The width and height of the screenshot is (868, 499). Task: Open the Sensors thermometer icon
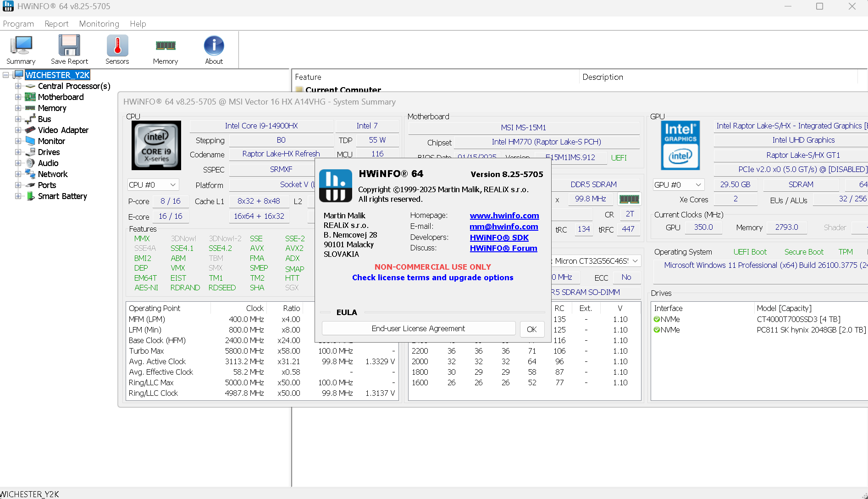point(117,46)
